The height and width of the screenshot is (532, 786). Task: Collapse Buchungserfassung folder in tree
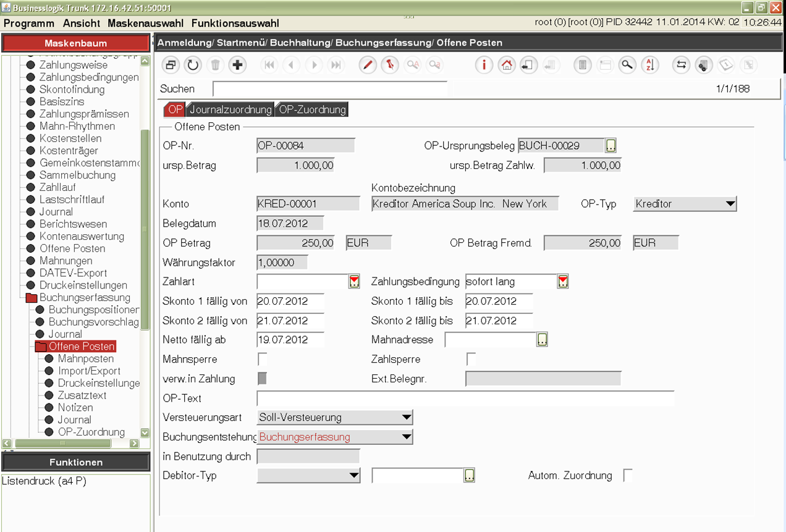[x=31, y=298]
